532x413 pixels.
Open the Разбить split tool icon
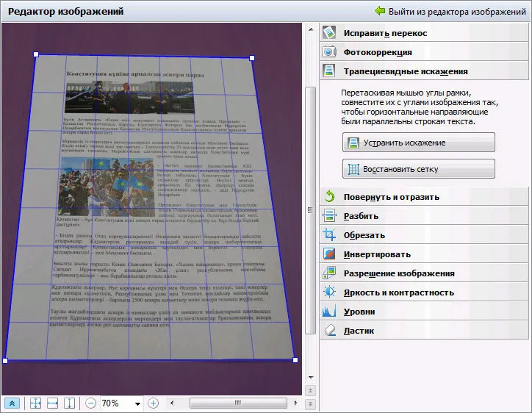(x=328, y=215)
